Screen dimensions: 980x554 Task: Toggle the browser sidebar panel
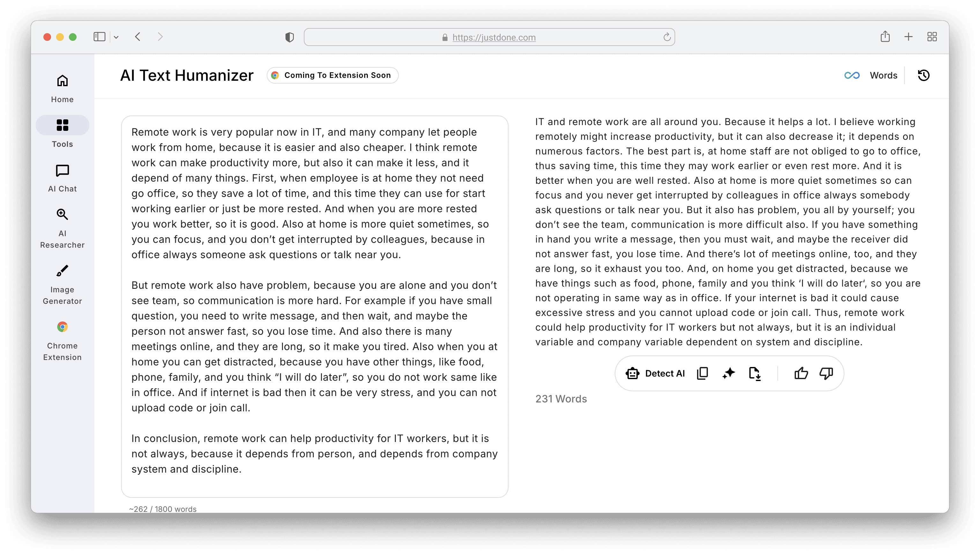coord(99,37)
